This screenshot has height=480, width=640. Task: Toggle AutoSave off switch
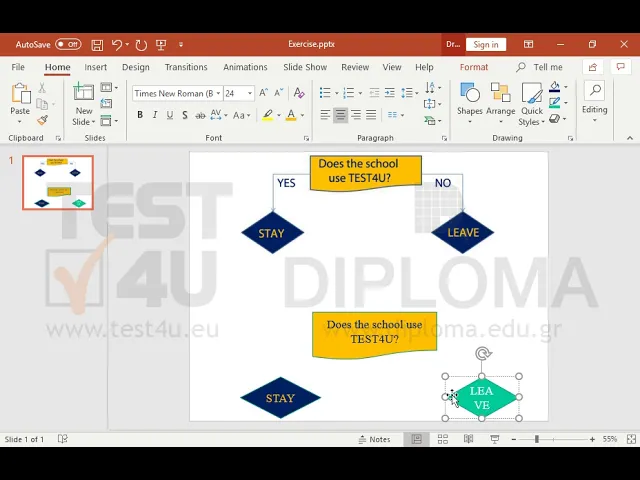click(68, 44)
